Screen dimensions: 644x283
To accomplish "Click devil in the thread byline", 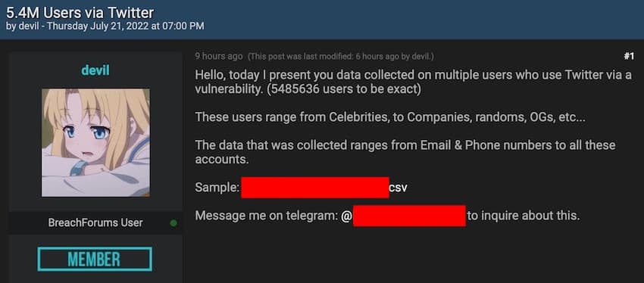I will click(x=28, y=26).
